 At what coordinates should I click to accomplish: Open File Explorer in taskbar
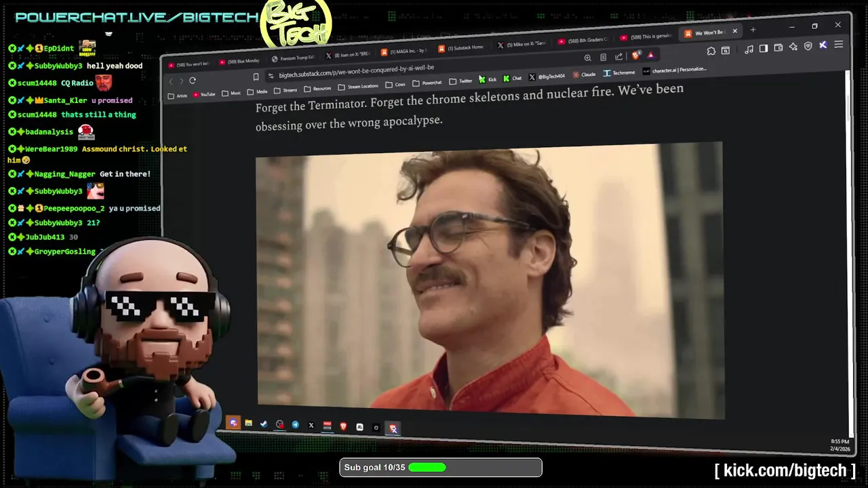(249, 424)
